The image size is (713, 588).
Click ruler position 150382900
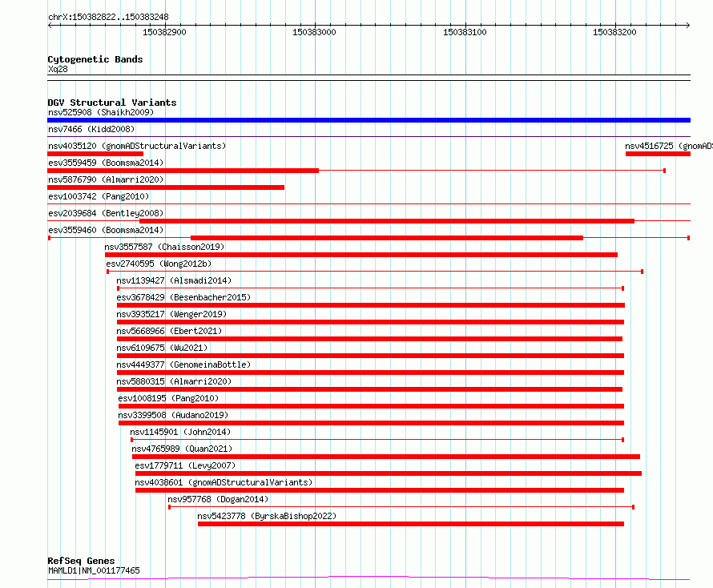pyautogui.click(x=164, y=32)
